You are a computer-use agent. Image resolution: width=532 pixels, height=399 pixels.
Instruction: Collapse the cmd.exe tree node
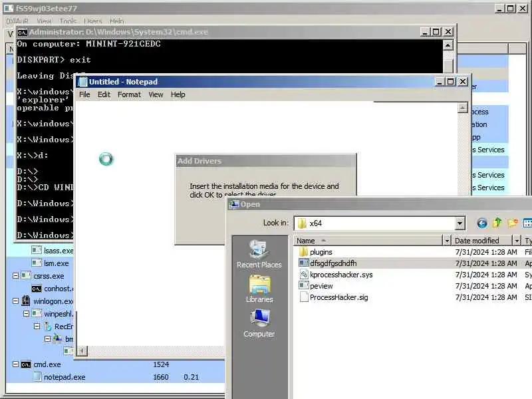15,364
